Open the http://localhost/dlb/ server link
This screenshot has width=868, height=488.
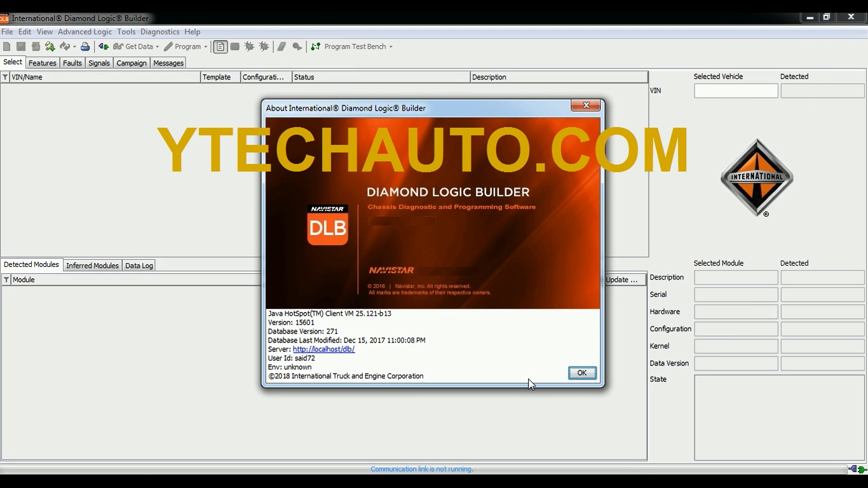point(323,349)
